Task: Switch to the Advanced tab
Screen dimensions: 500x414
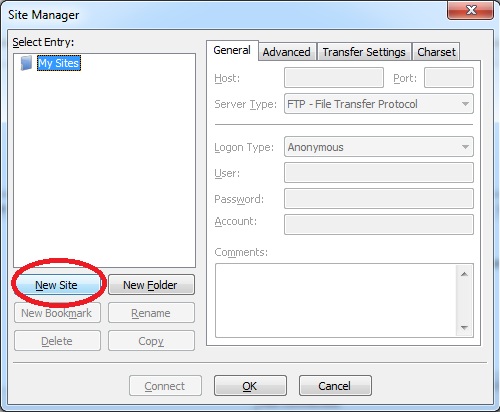Action: [x=287, y=52]
